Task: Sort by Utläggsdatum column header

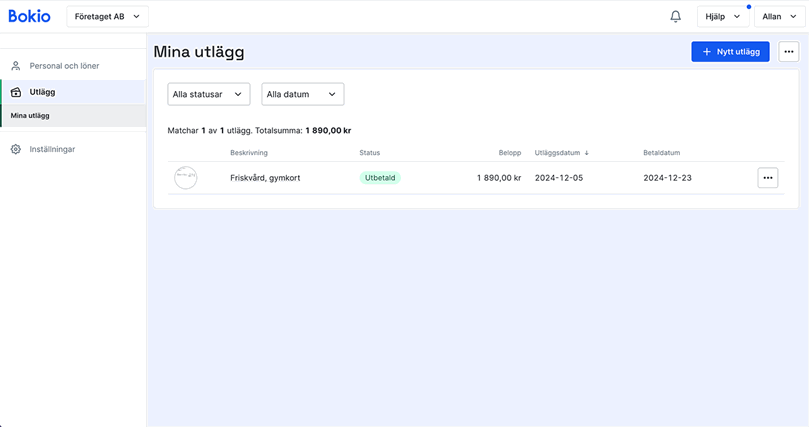Action: click(558, 153)
